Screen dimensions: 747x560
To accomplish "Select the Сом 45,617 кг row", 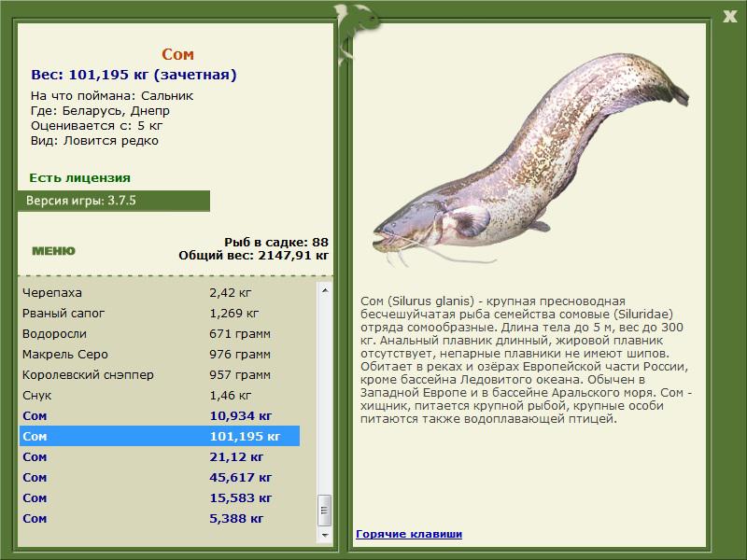I will [x=160, y=477].
